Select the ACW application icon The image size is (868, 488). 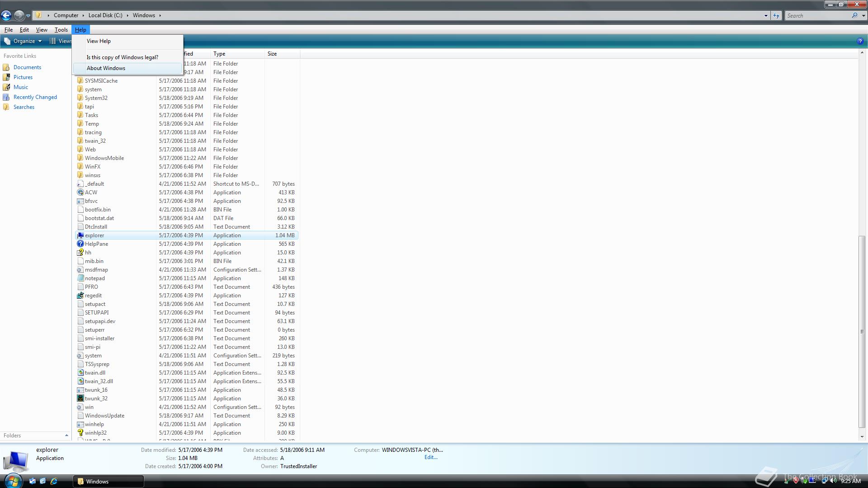tap(80, 192)
